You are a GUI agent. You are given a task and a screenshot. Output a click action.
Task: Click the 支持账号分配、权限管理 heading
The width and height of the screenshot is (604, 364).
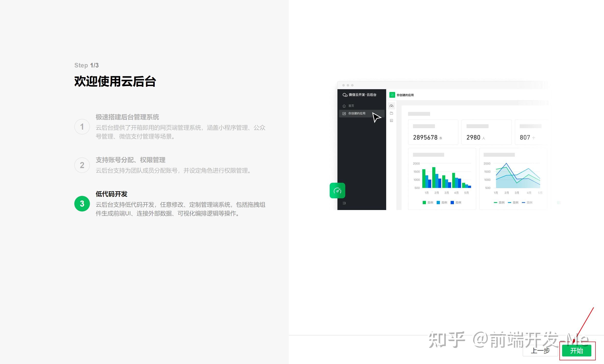[130, 160]
